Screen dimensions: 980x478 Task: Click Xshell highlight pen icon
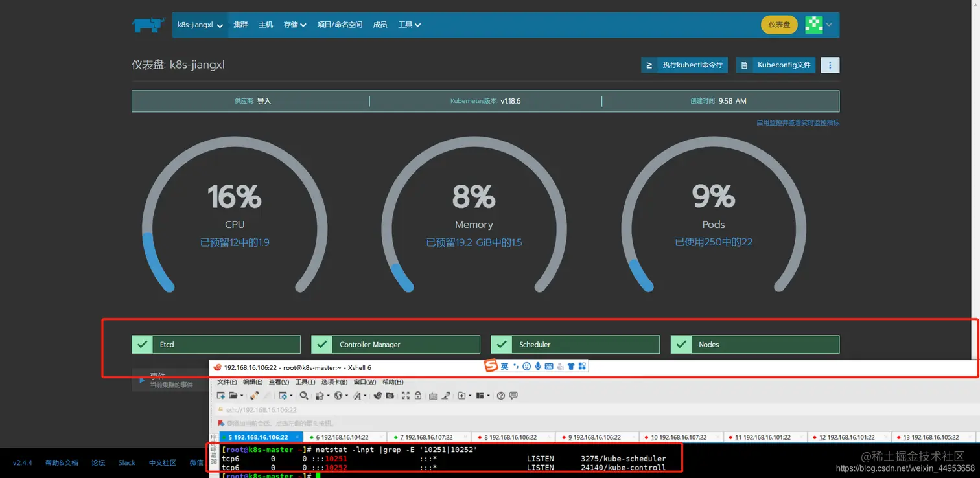[446, 395]
